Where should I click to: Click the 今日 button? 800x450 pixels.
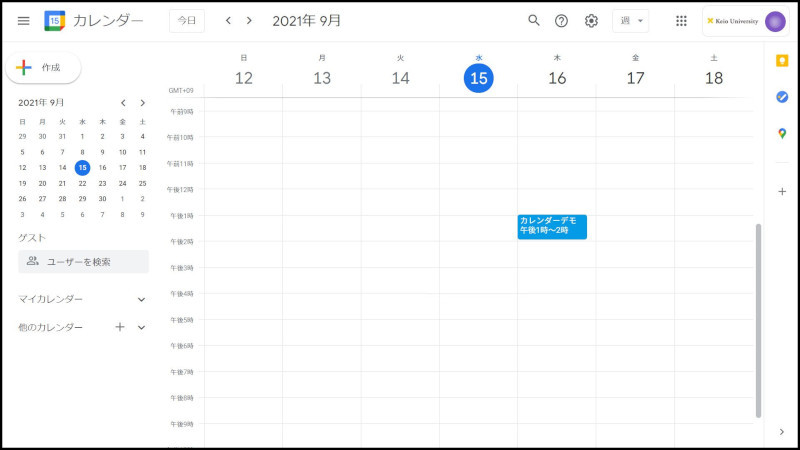pyautogui.click(x=186, y=21)
